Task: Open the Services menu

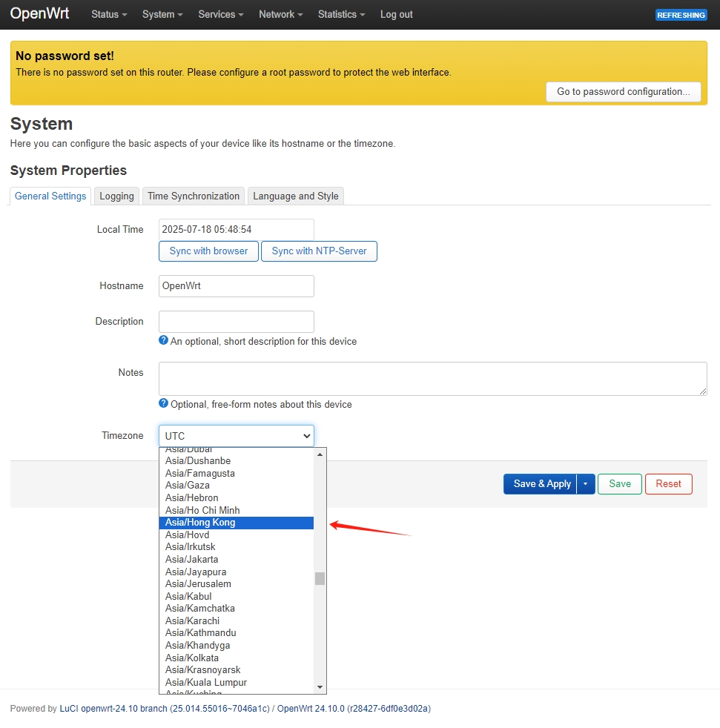Action: (x=221, y=14)
